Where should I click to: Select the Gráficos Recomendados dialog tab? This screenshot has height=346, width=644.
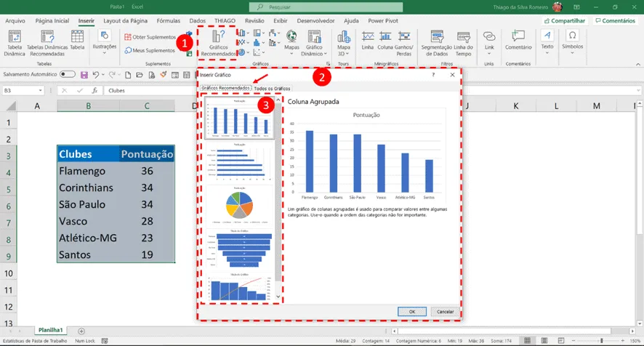point(226,88)
